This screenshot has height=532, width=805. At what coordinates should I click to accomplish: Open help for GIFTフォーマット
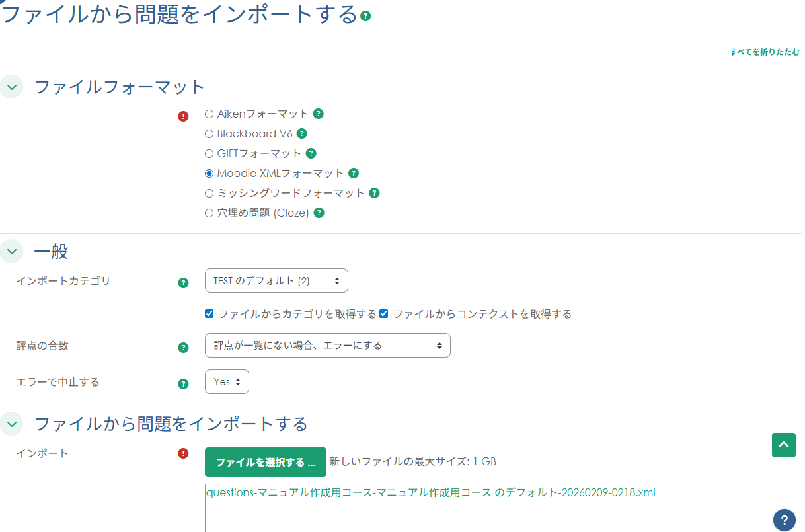click(x=311, y=153)
